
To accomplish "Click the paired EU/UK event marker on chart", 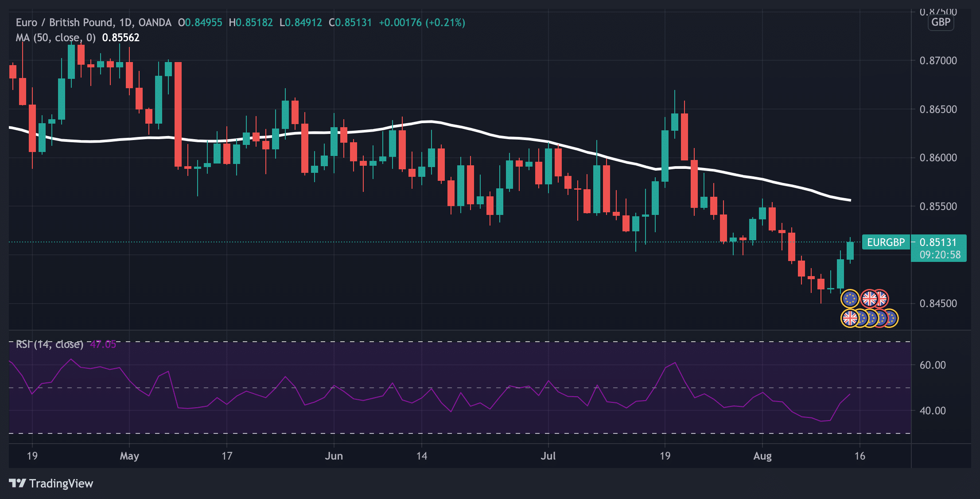I will click(x=866, y=299).
